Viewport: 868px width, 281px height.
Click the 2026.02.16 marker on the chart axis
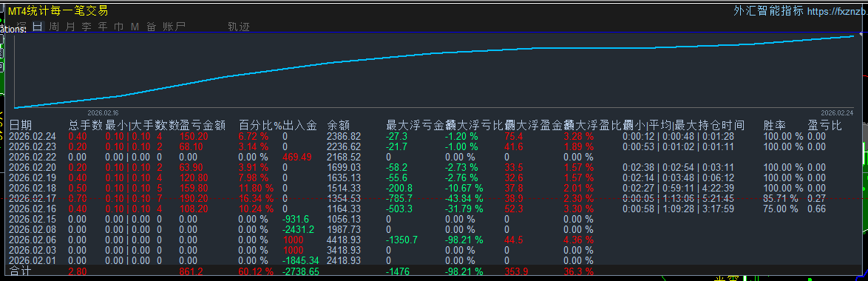pos(104,112)
